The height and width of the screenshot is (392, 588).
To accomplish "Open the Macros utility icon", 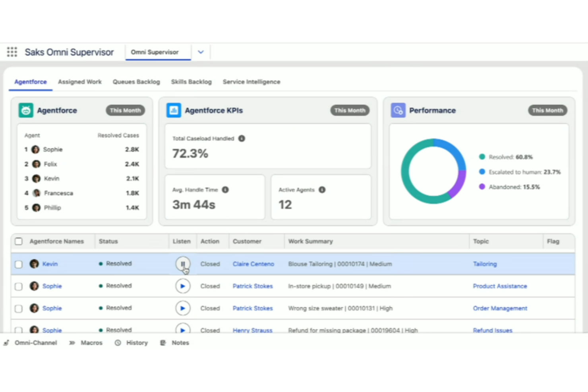I will click(72, 343).
